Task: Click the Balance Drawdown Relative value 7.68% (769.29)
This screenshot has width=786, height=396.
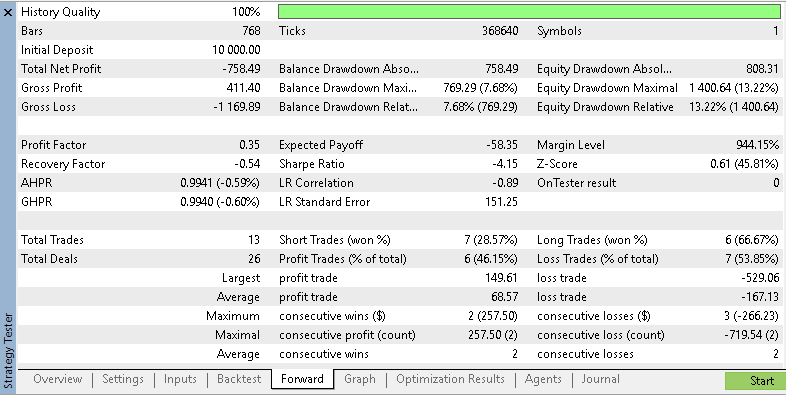Action: 480,107
